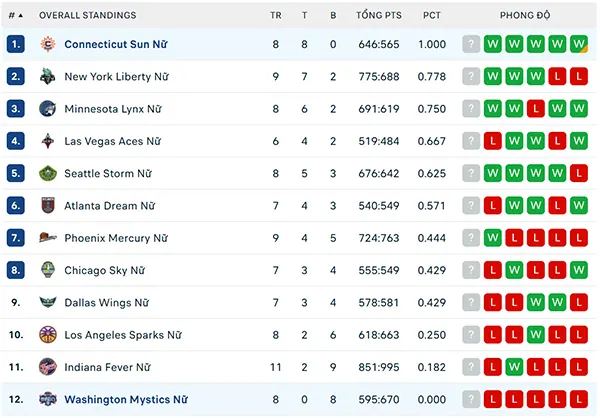Click the Indiana Fever Nữ team name
This screenshot has width=600, height=418.
coord(108,367)
